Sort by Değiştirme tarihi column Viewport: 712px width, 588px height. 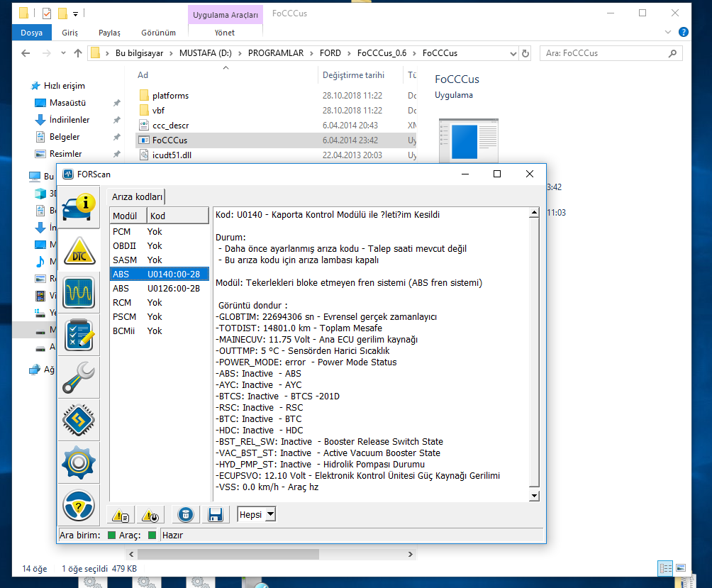360,75
